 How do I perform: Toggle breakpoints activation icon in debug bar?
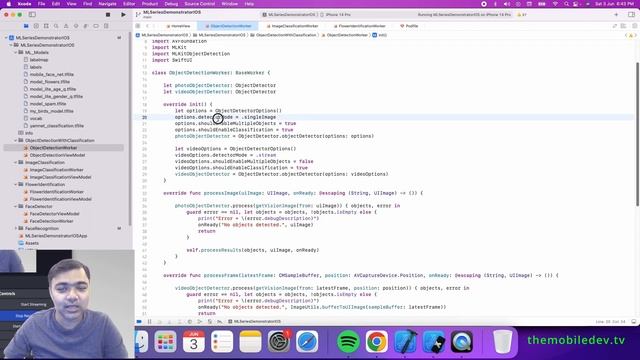(139, 322)
